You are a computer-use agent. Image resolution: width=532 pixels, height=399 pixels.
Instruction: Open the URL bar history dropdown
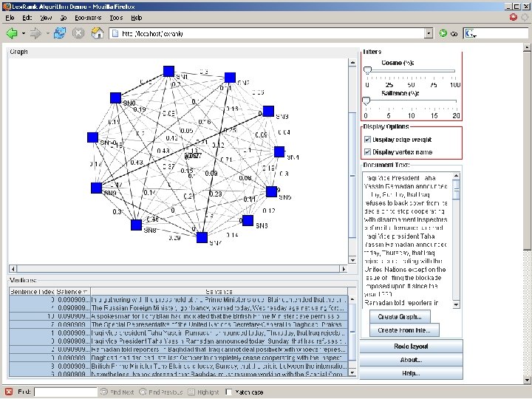pos(429,33)
